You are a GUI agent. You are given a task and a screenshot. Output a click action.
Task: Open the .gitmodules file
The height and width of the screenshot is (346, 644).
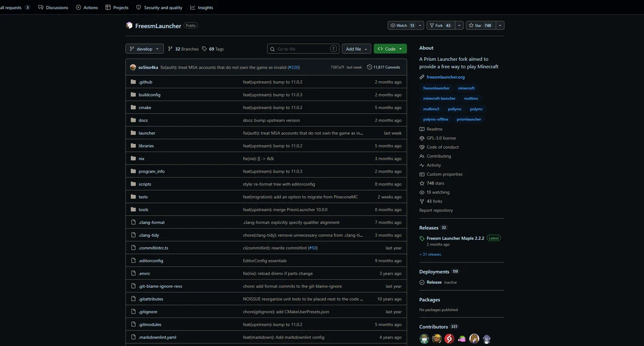(x=150, y=324)
